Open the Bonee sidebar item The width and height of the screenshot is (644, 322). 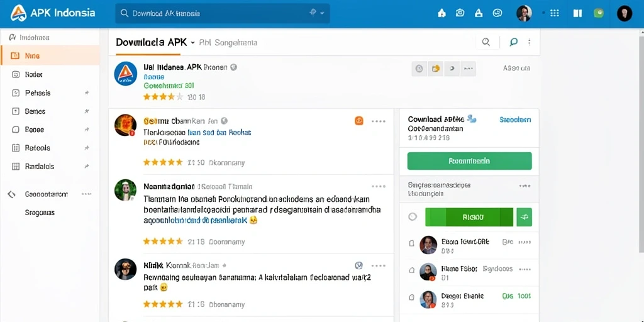(x=50, y=130)
